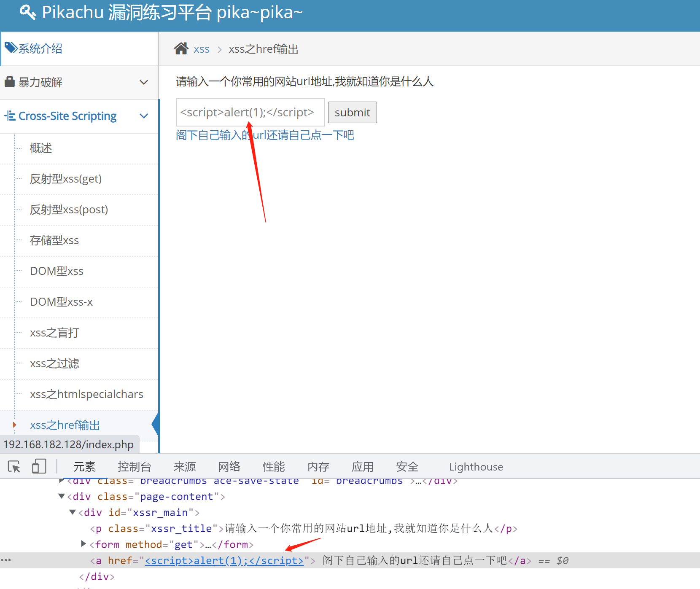Click the 请输入一个你常用的网站url地址 prompt text

[304, 81]
